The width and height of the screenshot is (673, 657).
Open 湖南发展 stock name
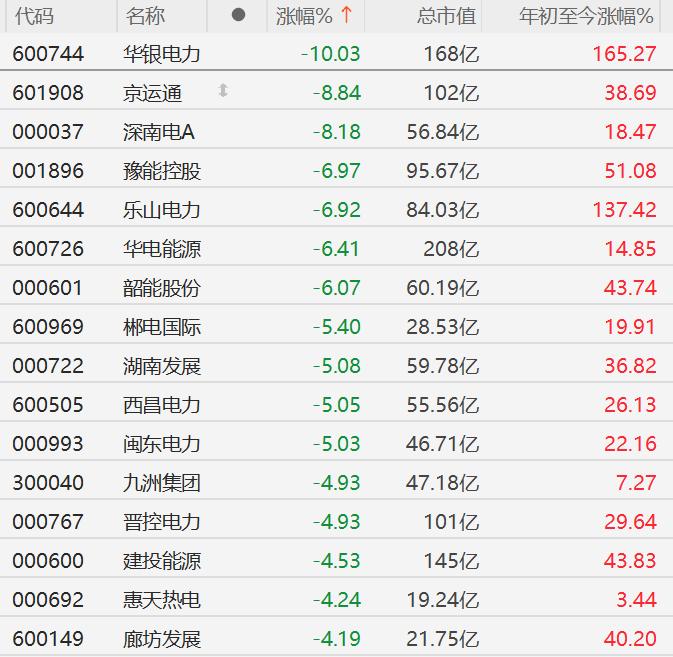pyautogui.click(x=161, y=366)
